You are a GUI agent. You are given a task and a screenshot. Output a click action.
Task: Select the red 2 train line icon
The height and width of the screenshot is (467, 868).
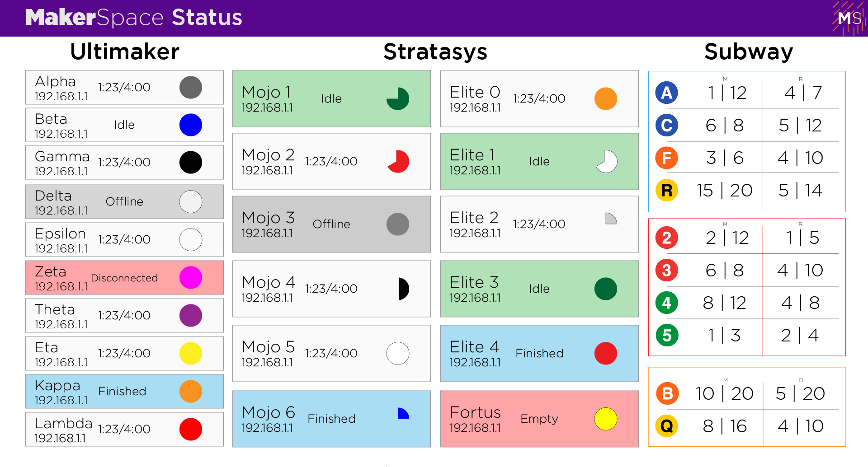coord(666,238)
